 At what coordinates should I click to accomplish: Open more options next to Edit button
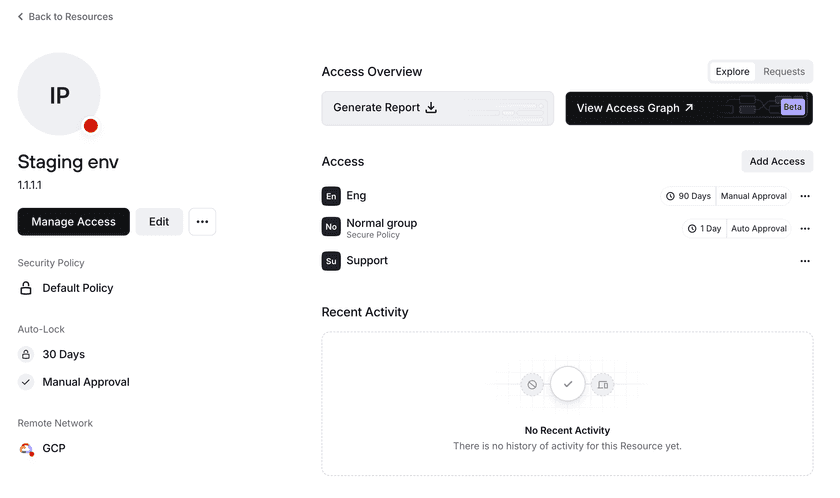pos(202,222)
